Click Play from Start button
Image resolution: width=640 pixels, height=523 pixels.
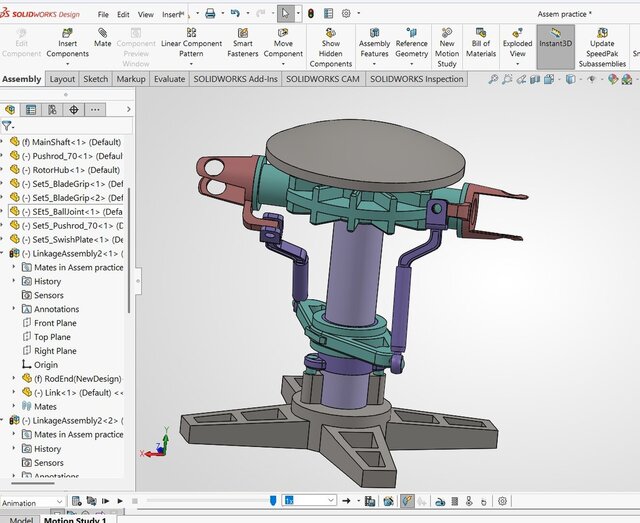click(x=105, y=501)
